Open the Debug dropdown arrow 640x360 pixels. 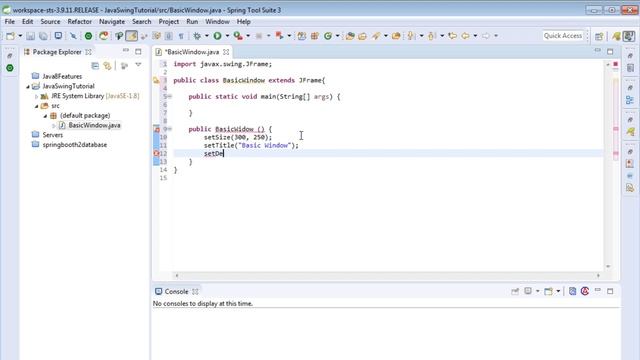[207, 36]
